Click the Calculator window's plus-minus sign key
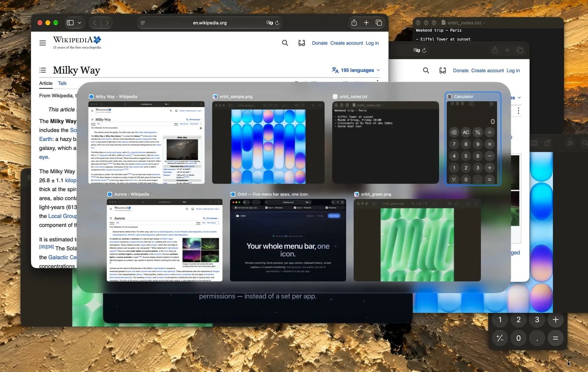 click(500, 338)
